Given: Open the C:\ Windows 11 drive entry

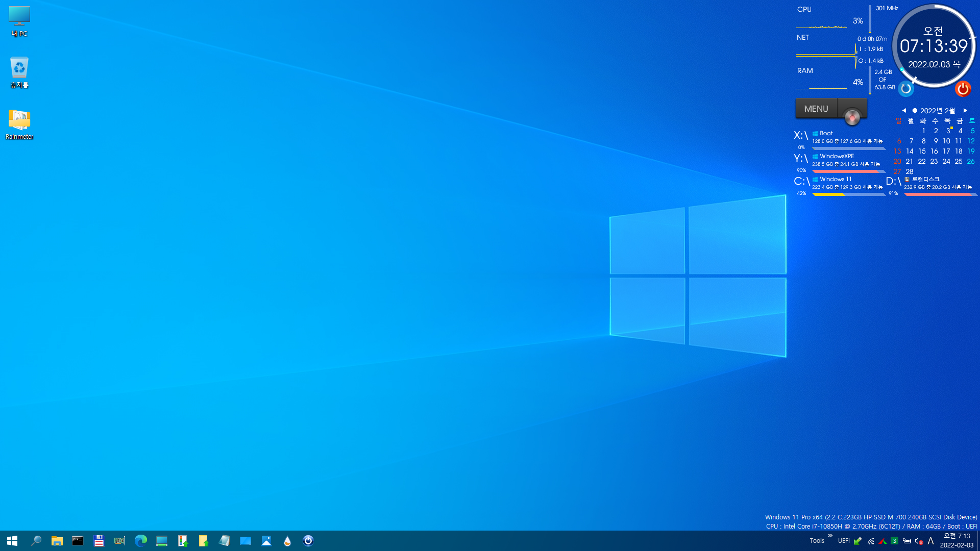Looking at the screenshot, I should [840, 185].
